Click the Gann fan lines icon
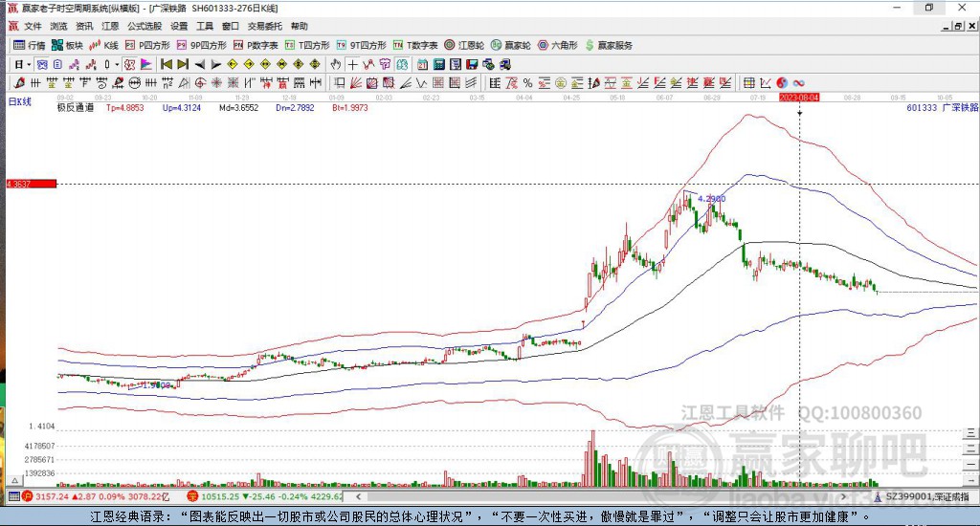The image size is (980, 526). pos(356,83)
